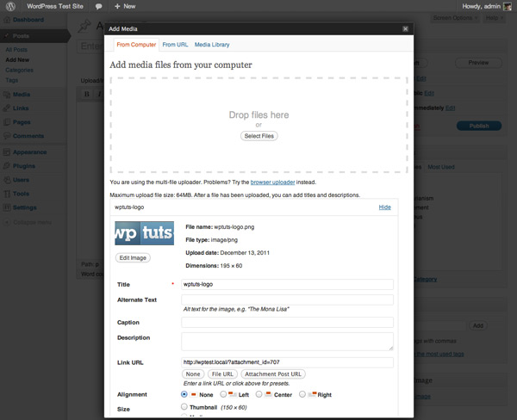Focus the Alternate Text input field
The image size is (517, 420).
287,300
